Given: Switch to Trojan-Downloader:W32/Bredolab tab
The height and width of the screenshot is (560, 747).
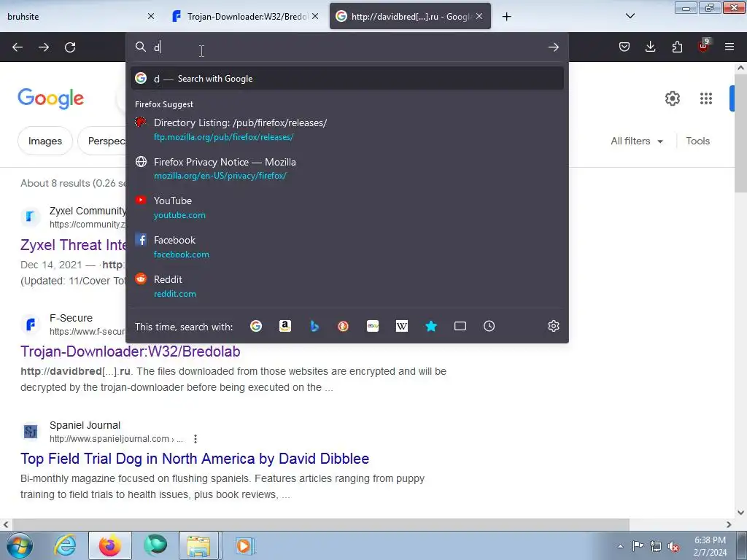Looking at the screenshot, I should click(x=245, y=16).
